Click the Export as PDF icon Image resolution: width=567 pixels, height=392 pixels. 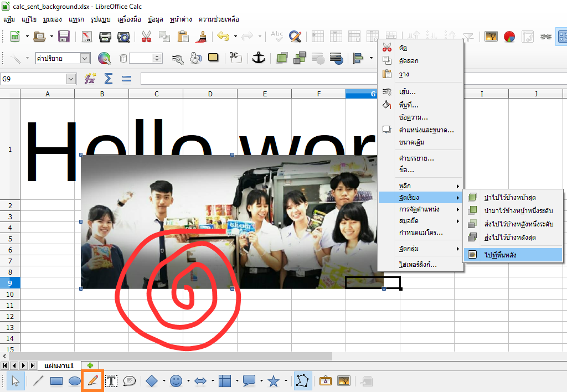tap(87, 37)
